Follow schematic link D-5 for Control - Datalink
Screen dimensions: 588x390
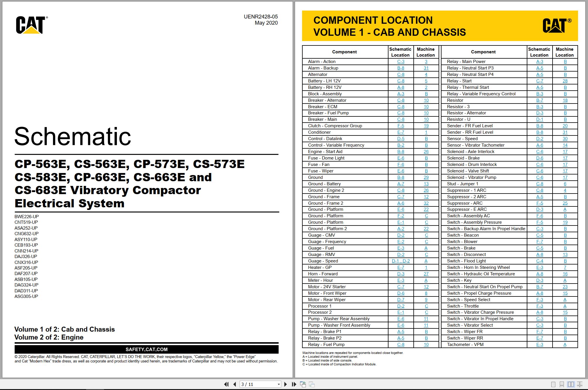401,139
